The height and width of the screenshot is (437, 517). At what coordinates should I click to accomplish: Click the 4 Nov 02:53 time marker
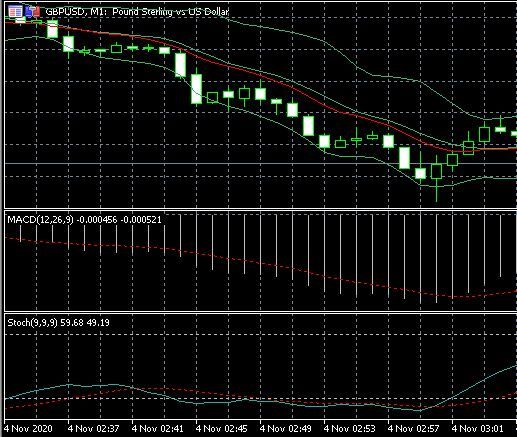349,428
